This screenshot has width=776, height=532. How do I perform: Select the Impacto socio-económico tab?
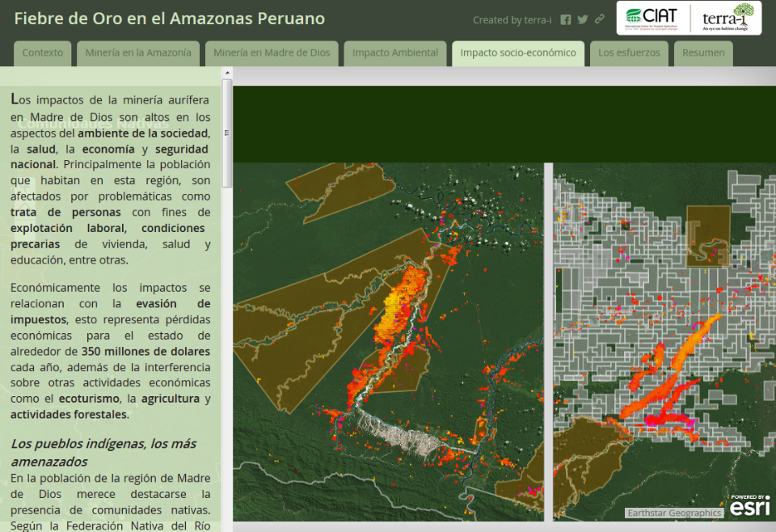(518, 53)
